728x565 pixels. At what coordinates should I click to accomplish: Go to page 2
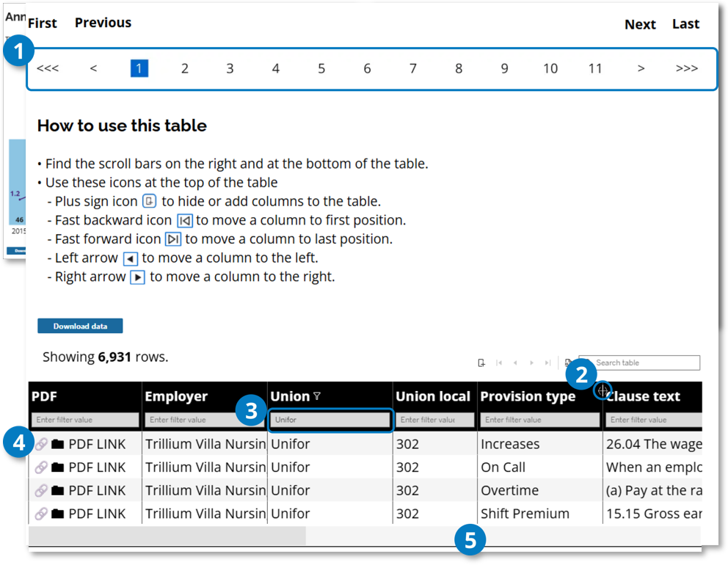click(x=185, y=69)
